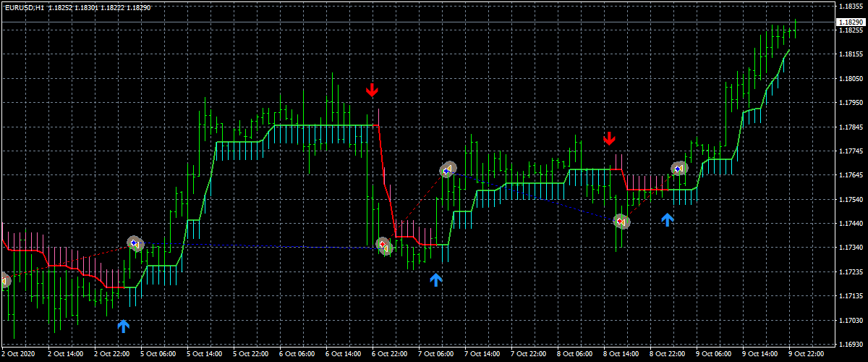
Task: Click the trade marker circle near 7 Oct 06:00 high
Action: pos(448,169)
